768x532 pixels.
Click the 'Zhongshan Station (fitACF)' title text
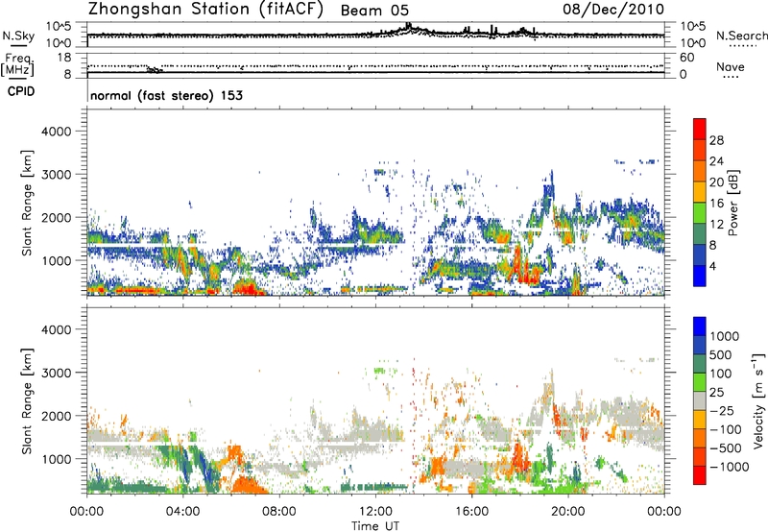(x=205, y=10)
